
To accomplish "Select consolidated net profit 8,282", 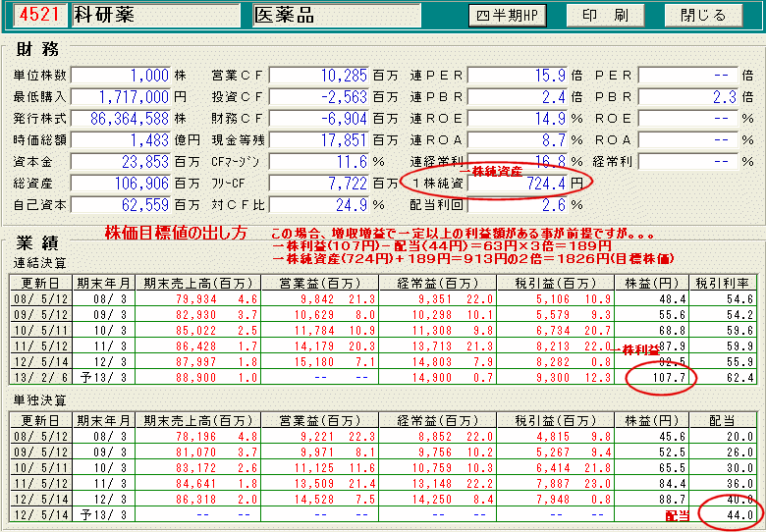I will 556,361.
